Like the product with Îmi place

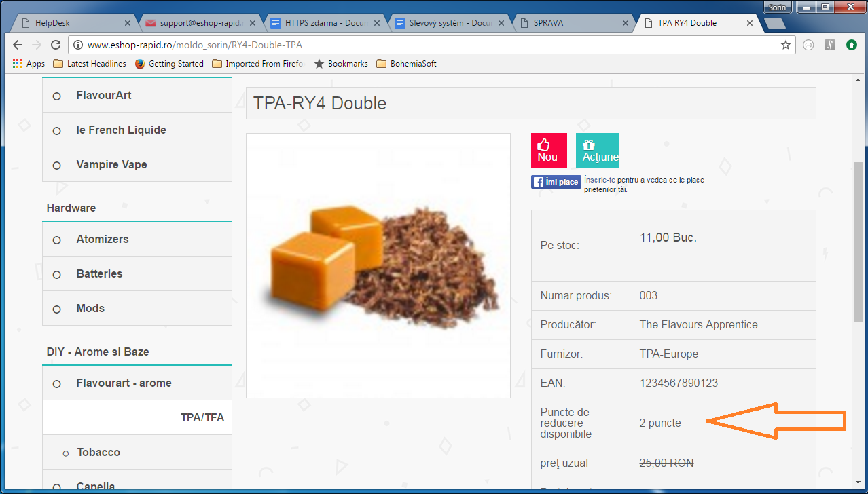pyautogui.click(x=556, y=182)
